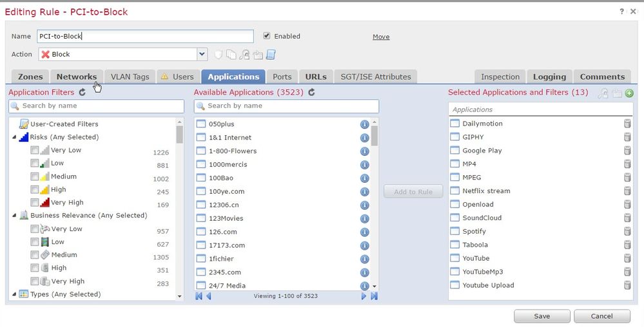644x327 pixels.
Task: Toggle the Enabled checkbox
Action: coord(266,36)
